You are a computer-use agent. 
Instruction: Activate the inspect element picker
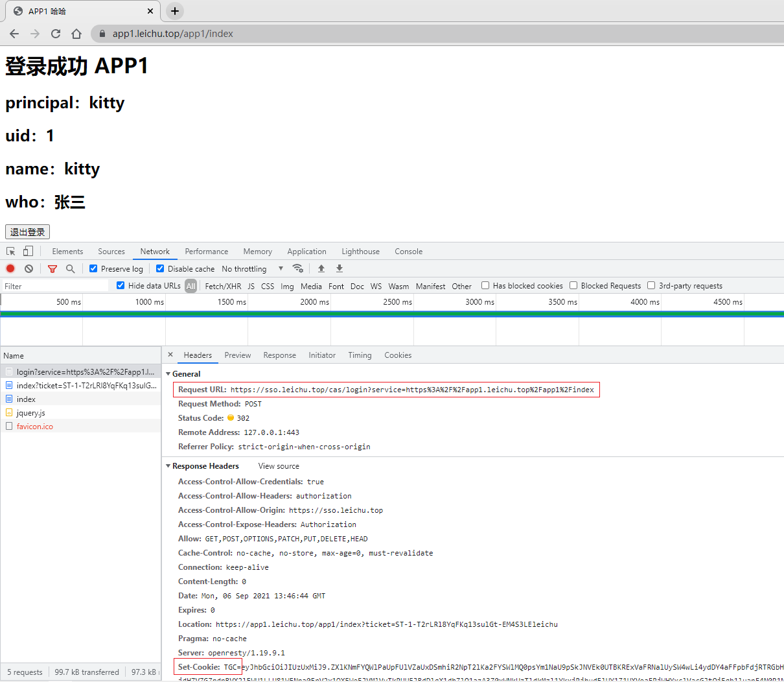pos(11,252)
